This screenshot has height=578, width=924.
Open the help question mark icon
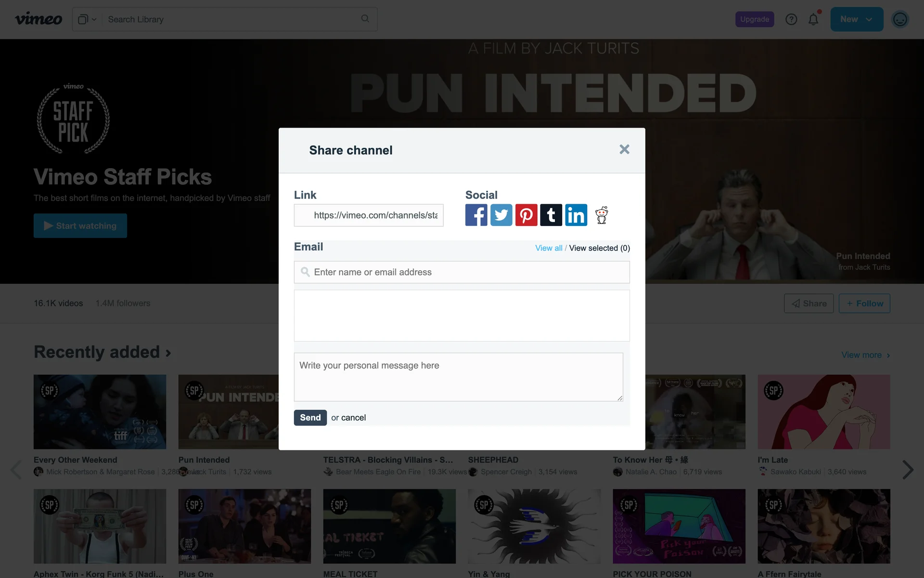click(x=791, y=19)
